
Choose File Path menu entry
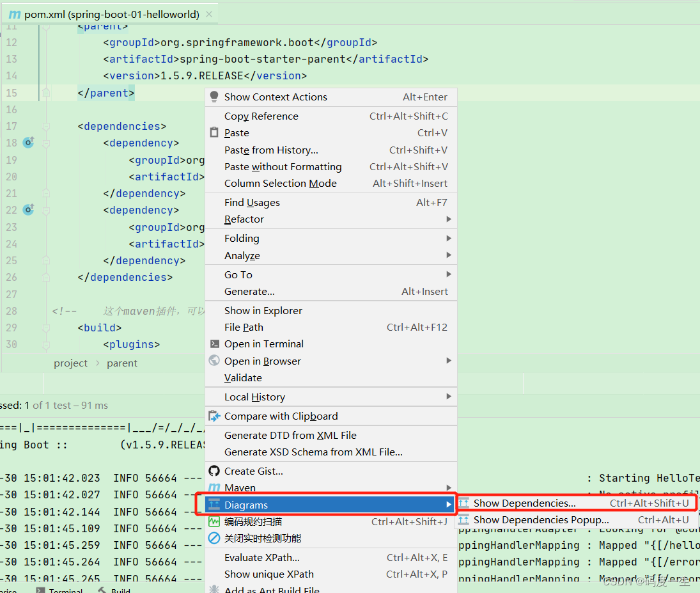tap(331, 327)
